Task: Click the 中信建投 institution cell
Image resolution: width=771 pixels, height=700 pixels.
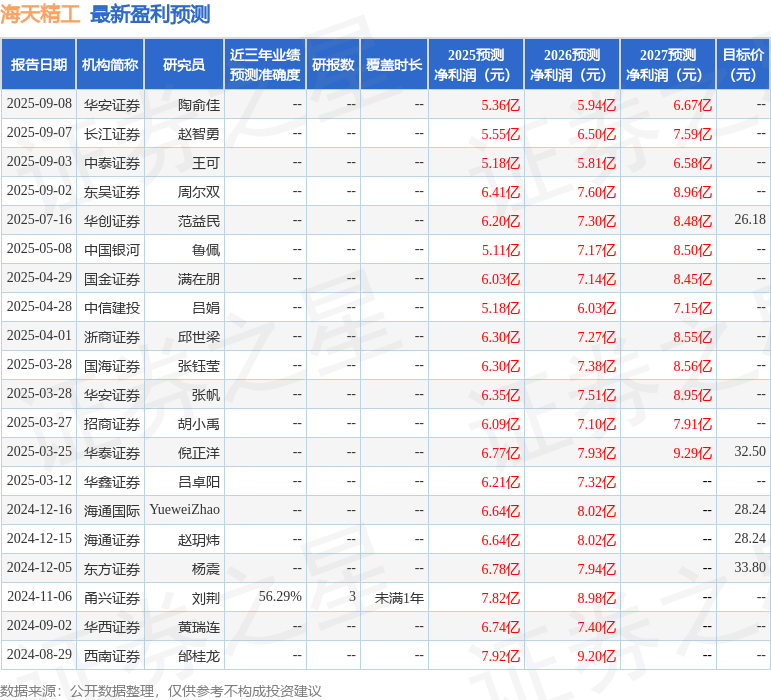Action: point(111,308)
